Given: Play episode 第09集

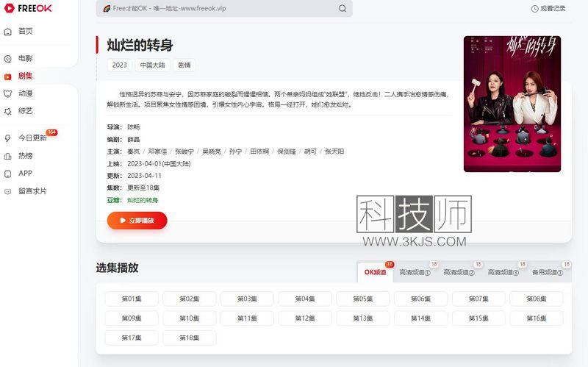Looking at the screenshot, I should [x=132, y=318].
